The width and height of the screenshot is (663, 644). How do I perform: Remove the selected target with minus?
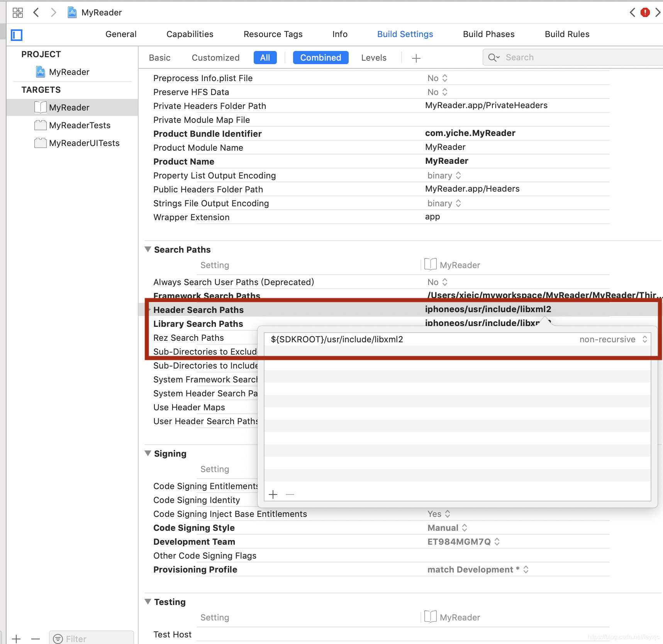(x=36, y=639)
